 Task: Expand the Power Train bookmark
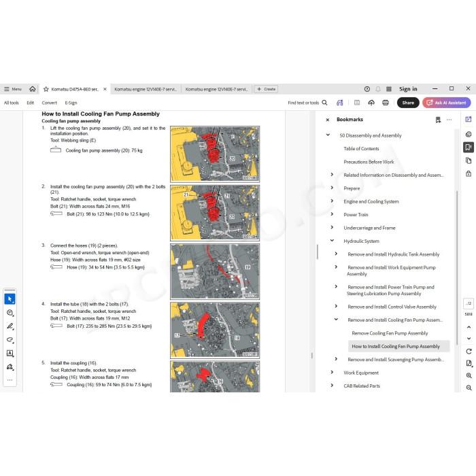click(332, 214)
